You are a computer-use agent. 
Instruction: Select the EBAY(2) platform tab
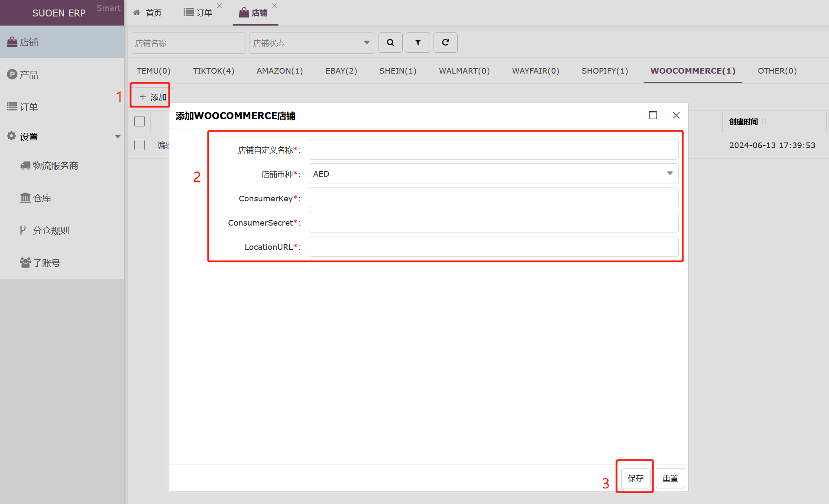[341, 71]
